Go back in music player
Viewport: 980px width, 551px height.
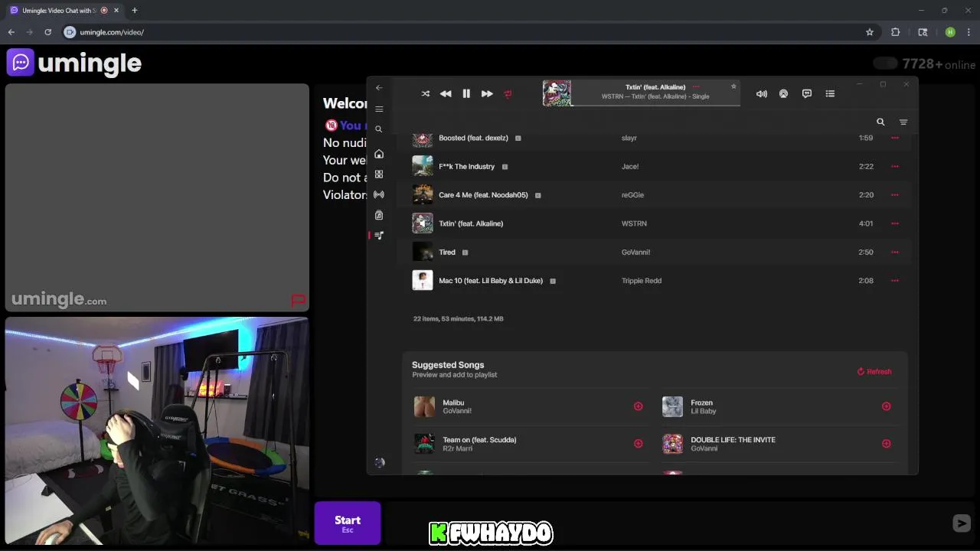[379, 88]
